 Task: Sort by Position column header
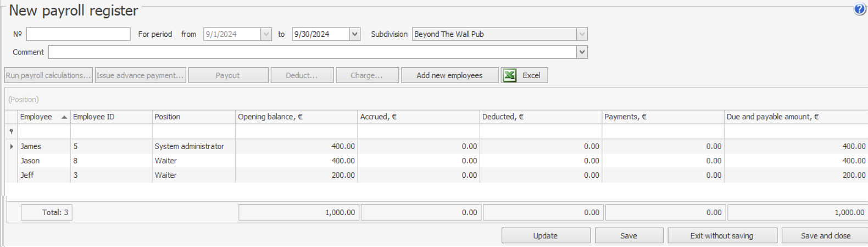193,117
